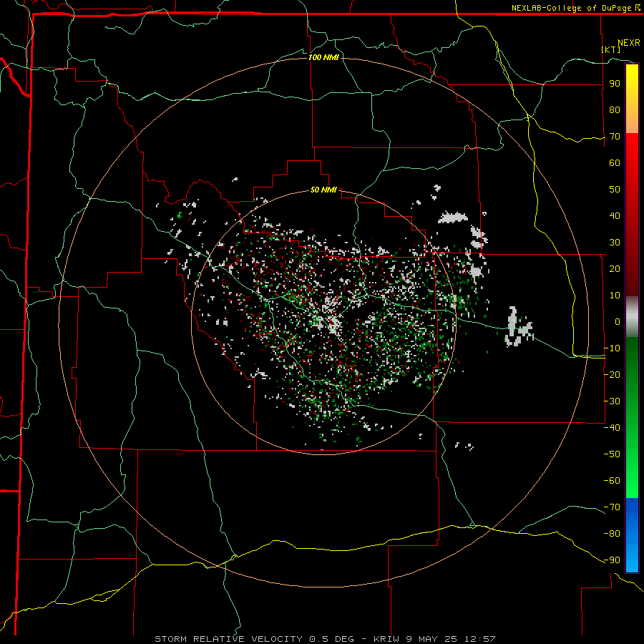Viewport: 644px width, 644px height.
Task: Click the -40 value on the velocity scale
Action: pos(612,428)
